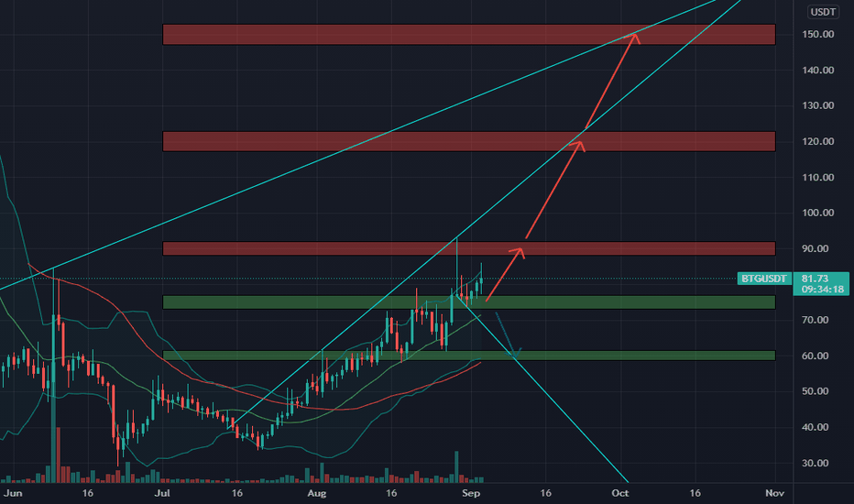Click the countdown timer 09:34:18
The width and height of the screenshot is (854, 504).
[x=823, y=290]
